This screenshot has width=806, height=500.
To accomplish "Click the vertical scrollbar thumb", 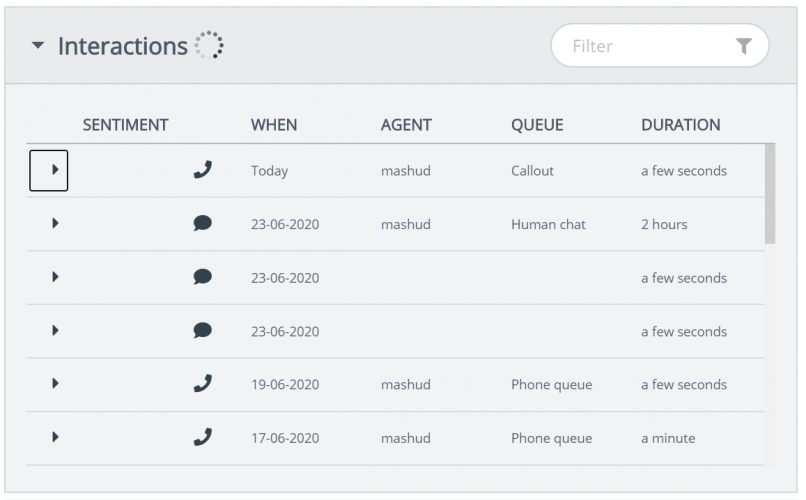I will pos(769,193).
